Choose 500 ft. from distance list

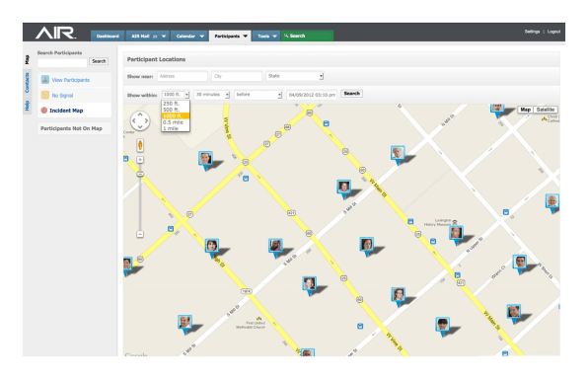(176, 110)
